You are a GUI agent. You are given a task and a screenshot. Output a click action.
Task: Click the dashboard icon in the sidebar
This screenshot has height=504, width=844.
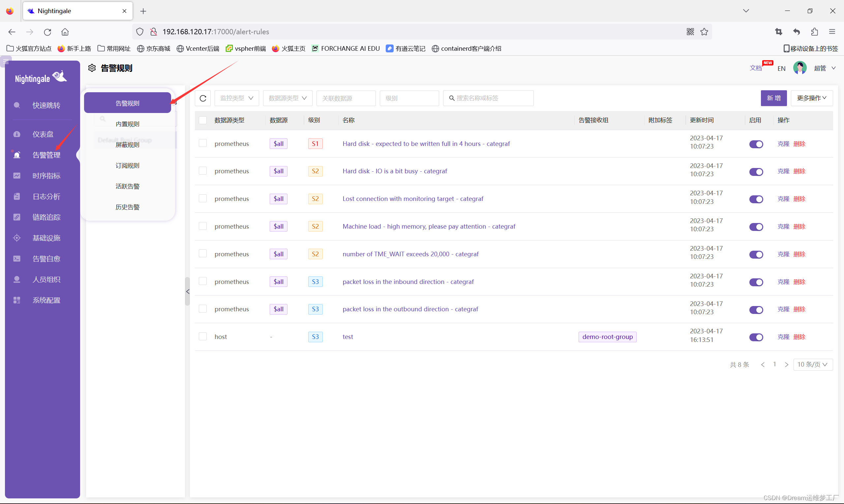(17, 134)
